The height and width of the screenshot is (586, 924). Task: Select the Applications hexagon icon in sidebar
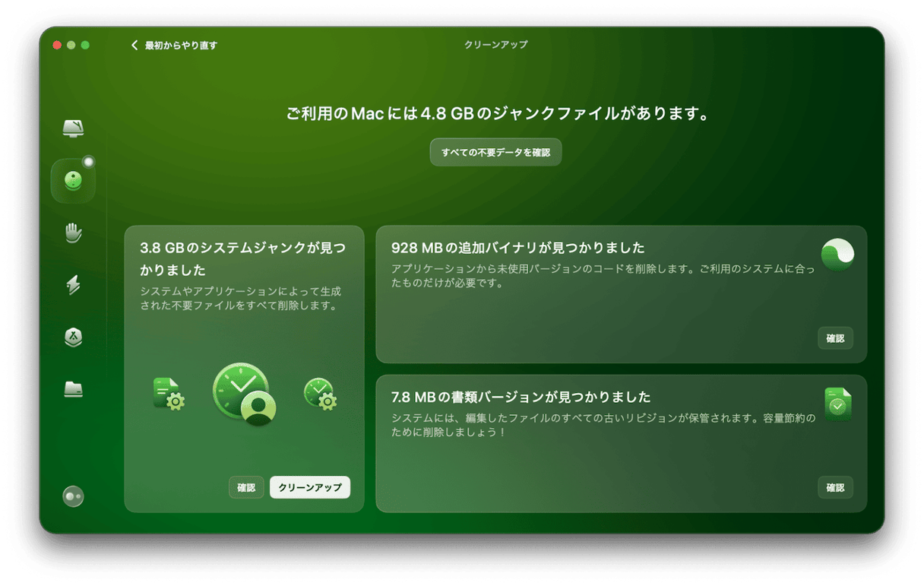72,337
